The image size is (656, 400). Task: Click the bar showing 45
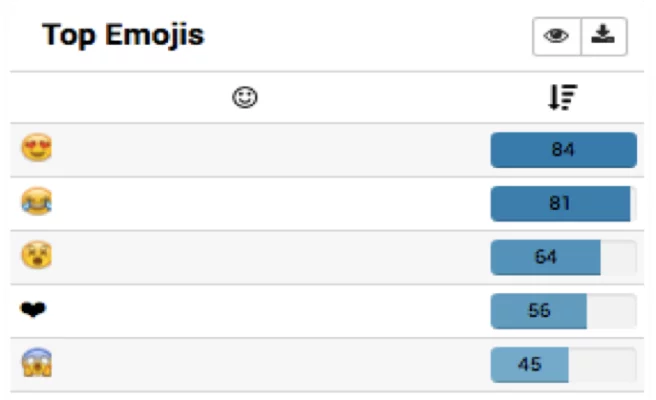click(x=530, y=365)
